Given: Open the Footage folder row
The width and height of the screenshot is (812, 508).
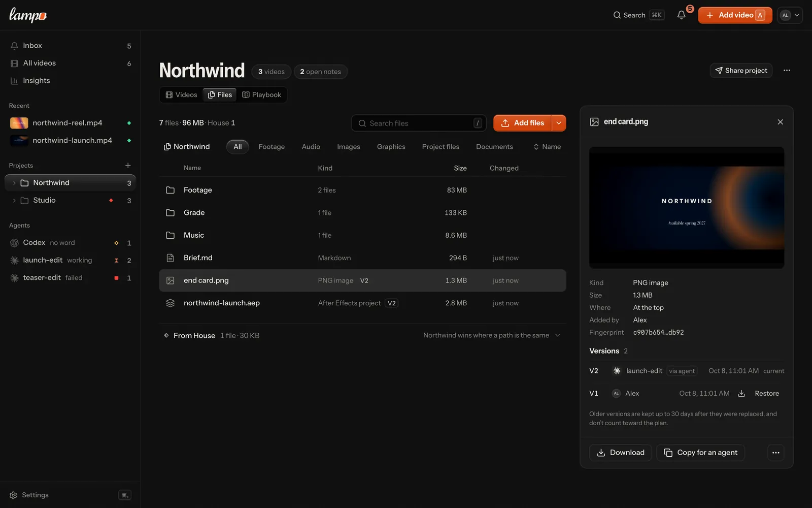Looking at the screenshot, I should tap(362, 190).
